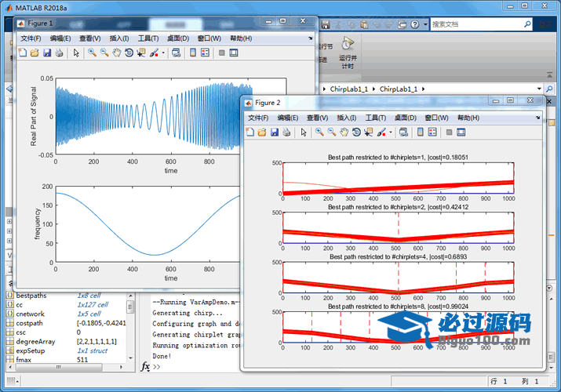Open 桌面(D) menu in Figure 2
The width and height of the screenshot is (561, 392).
tap(406, 118)
